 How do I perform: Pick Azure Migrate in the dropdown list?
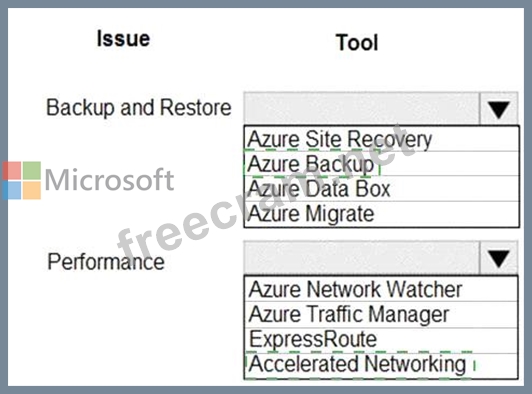[x=381, y=214]
